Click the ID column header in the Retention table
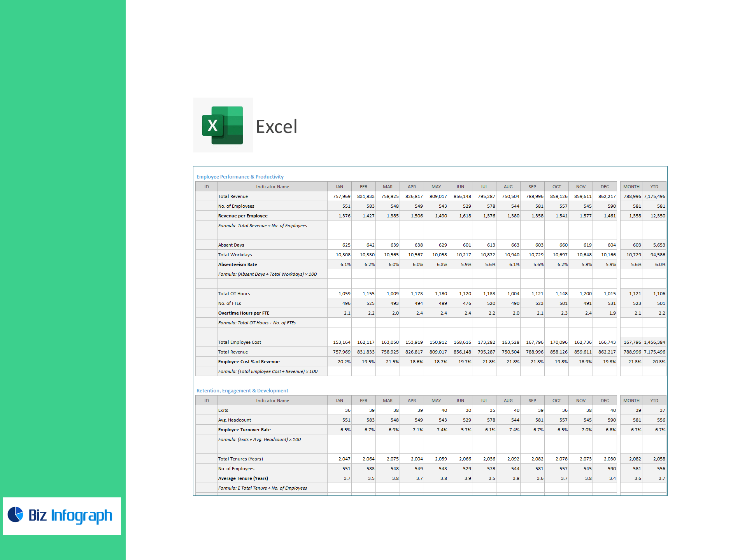747x560 pixels. click(x=207, y=401)
